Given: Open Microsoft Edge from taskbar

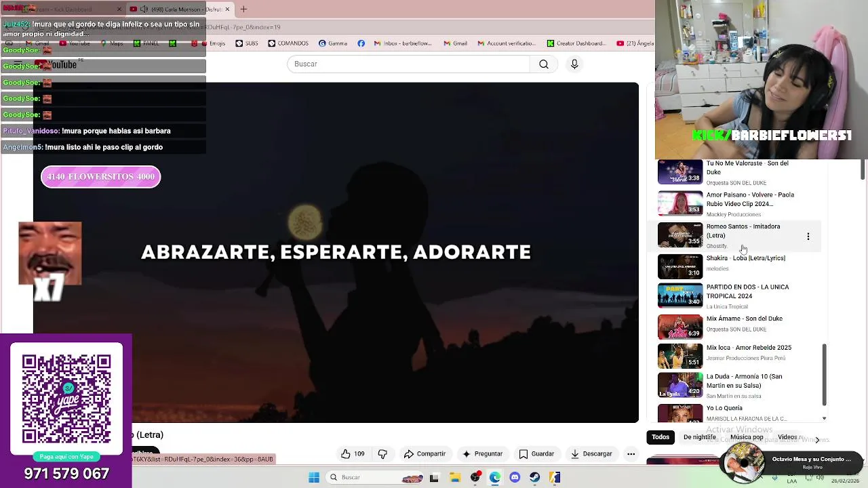Looking at the screenshot, I should [x=495, y=477].
